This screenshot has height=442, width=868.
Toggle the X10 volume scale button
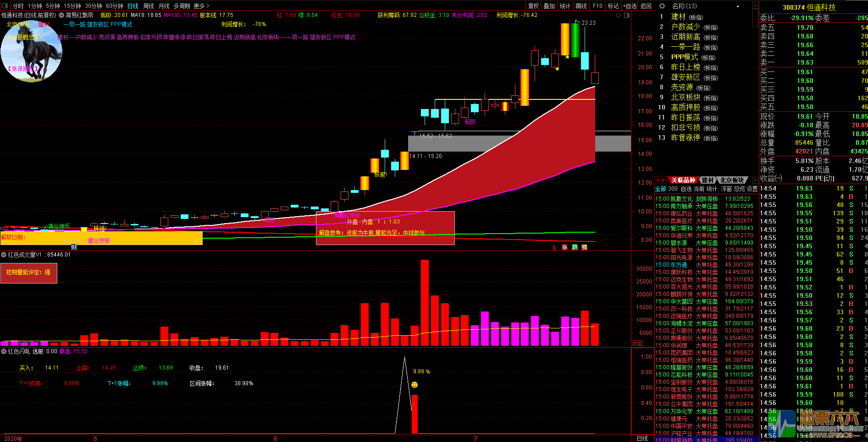[x=637, y=344]
